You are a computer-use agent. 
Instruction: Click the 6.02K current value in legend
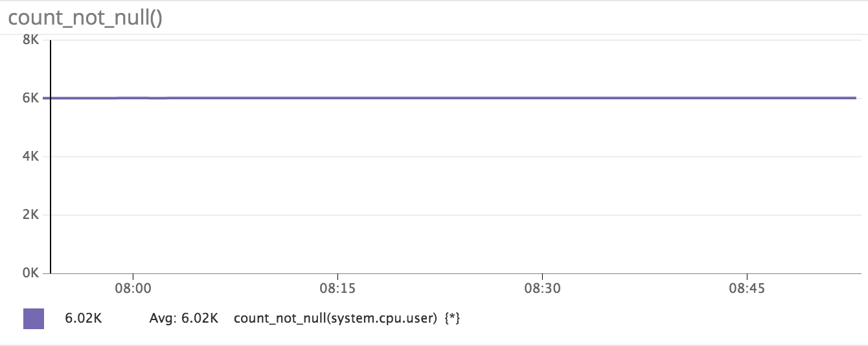point(82,318)
